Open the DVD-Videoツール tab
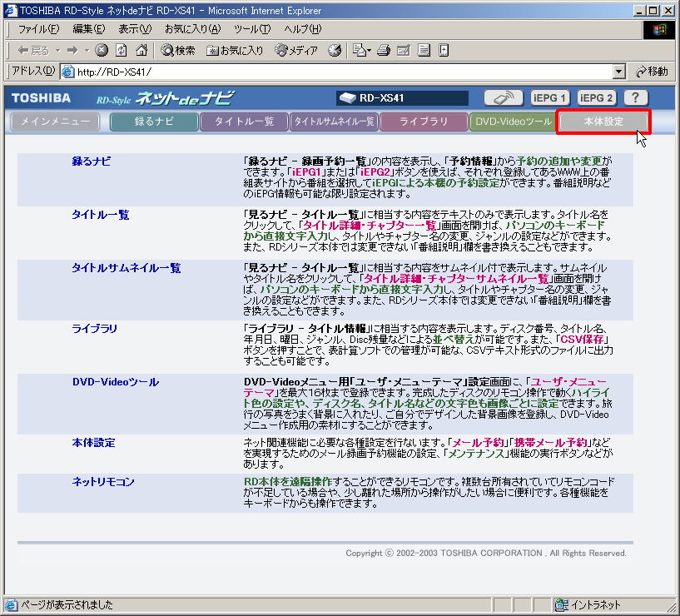The width and height of the screenshot is (680, 616). (x=514, y=122)
